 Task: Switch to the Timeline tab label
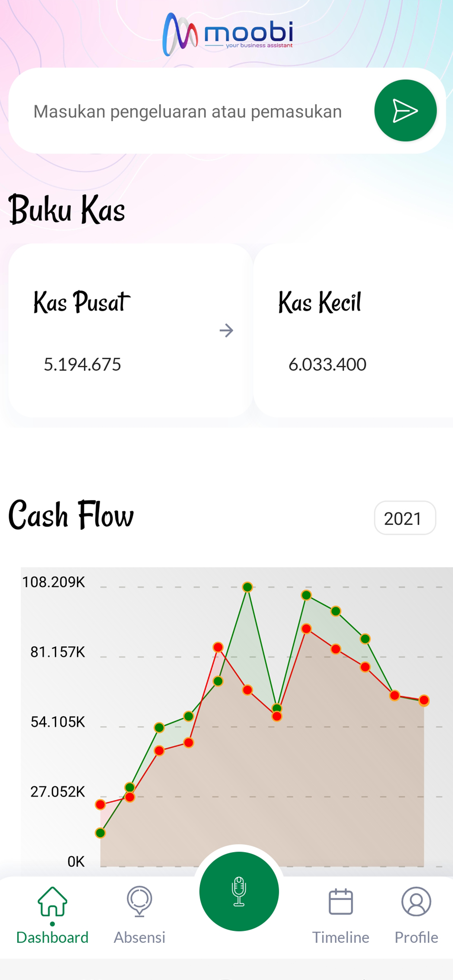click(340, 937)
